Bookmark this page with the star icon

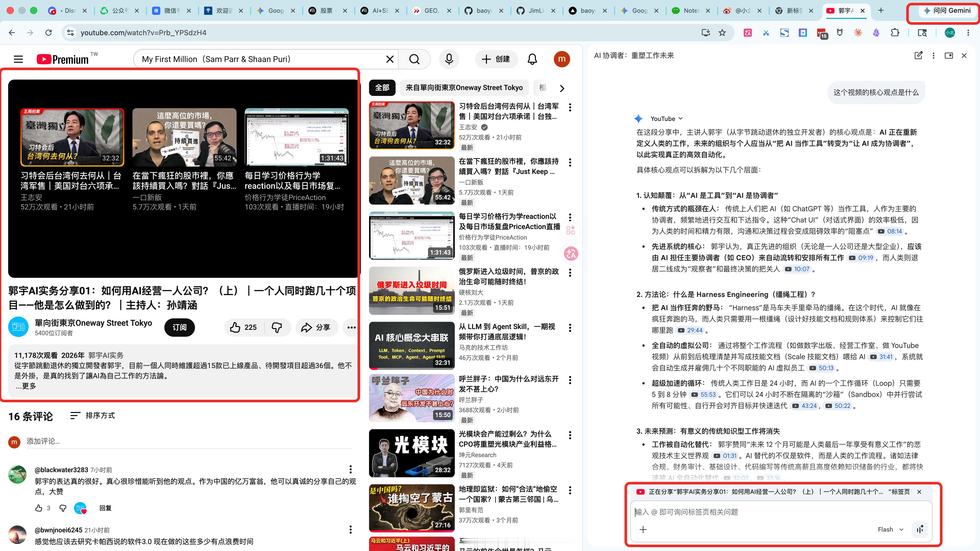tap(722, 33)
